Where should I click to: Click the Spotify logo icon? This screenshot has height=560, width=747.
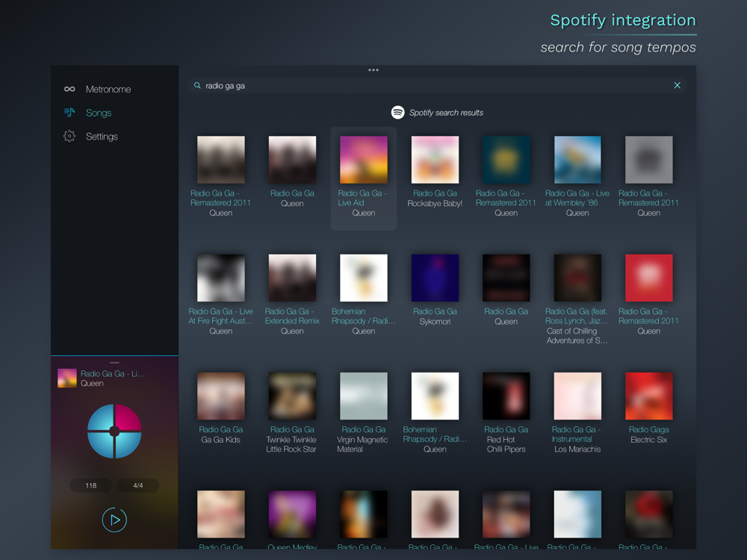[x=398, y=113]
